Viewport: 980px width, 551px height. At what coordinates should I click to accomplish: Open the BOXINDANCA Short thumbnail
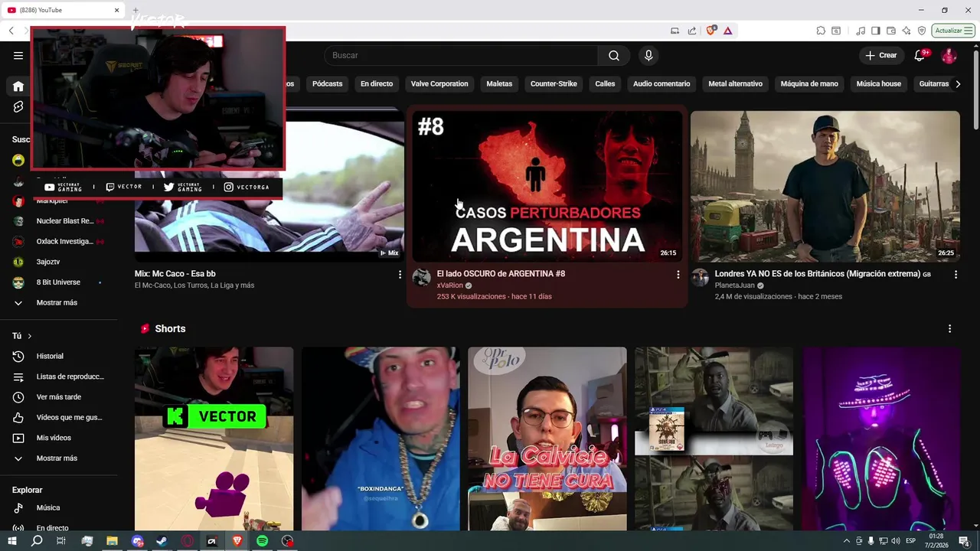(x=381, y=439)
